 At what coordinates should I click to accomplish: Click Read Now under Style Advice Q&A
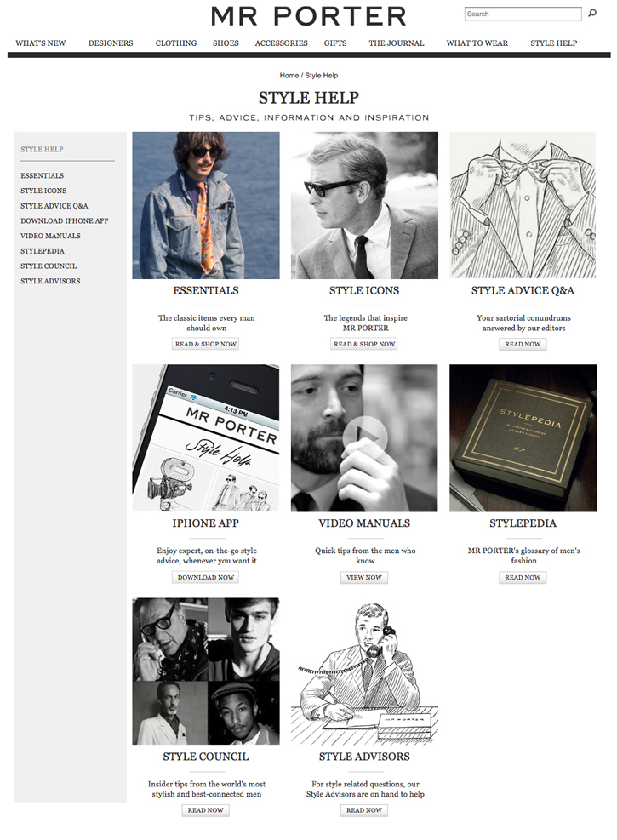click(x=523, y=344)
